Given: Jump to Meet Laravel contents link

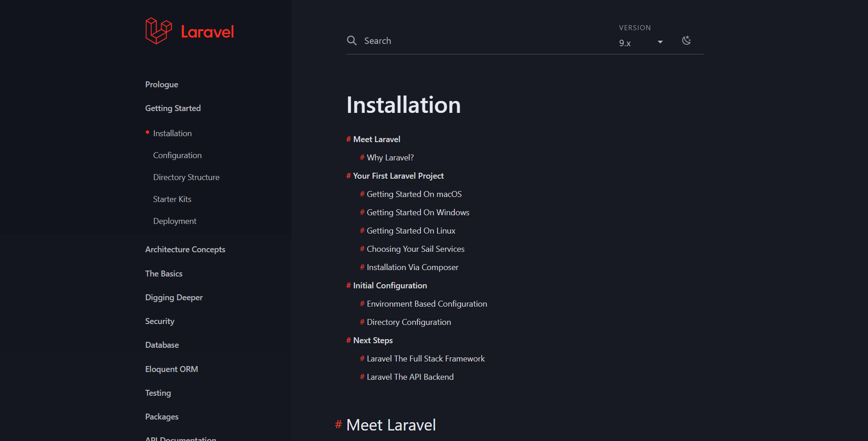Looking at the screenshot, I should (x=377, y=139).
